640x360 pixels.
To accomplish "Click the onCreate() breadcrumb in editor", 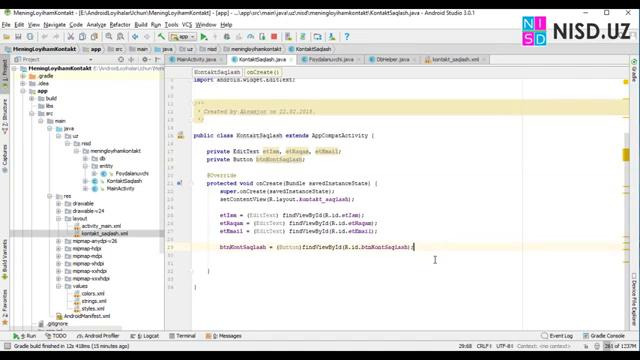I will (x=263, y=72).
